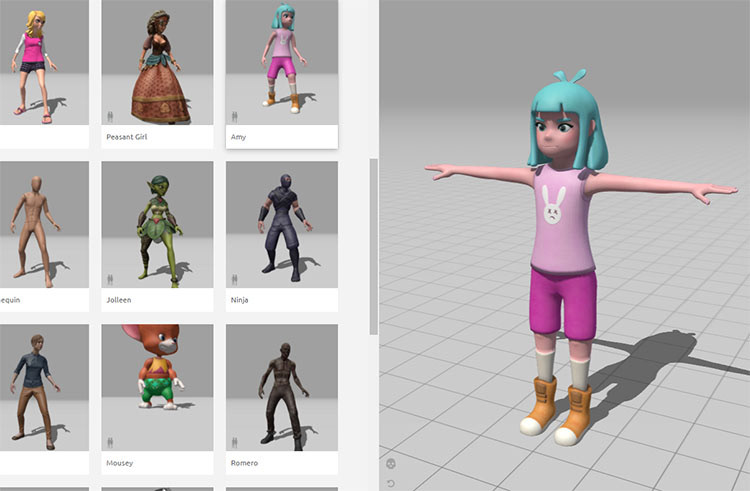
Task: Click the "Mousey" name label
Action: point(120,463)
